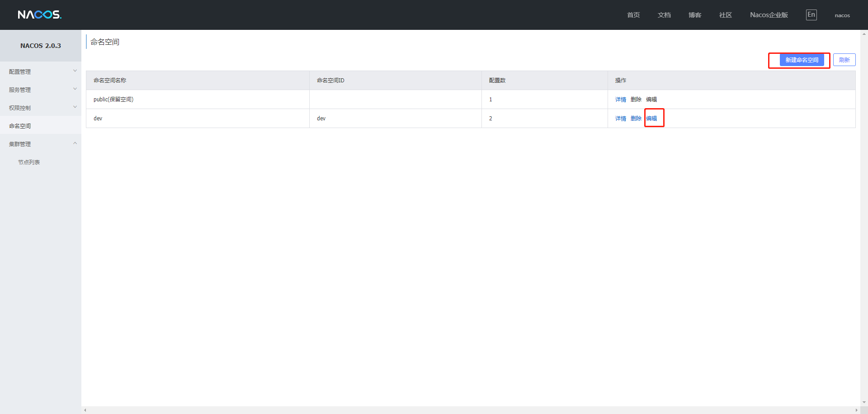Go to 首页 in top navigation
This screenshot has height=414, width=868.
click(633, 15)
